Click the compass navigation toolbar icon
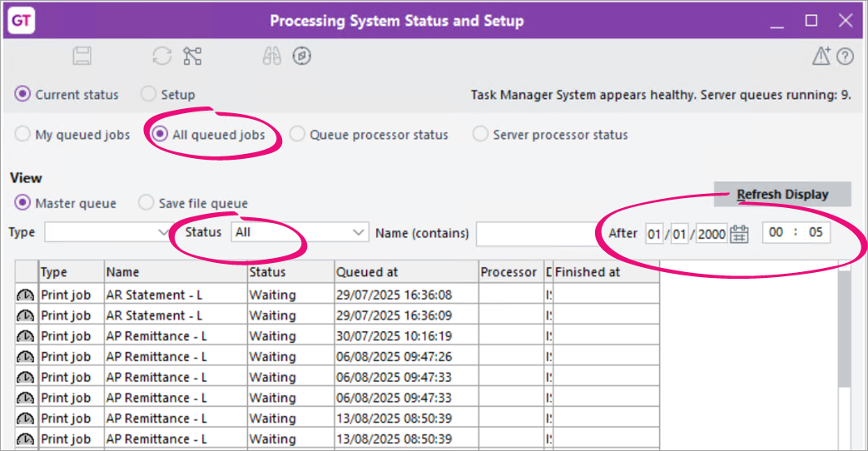The width and height of the screenshot is (868, 451). pyautogui.click(x=302, y=56)
